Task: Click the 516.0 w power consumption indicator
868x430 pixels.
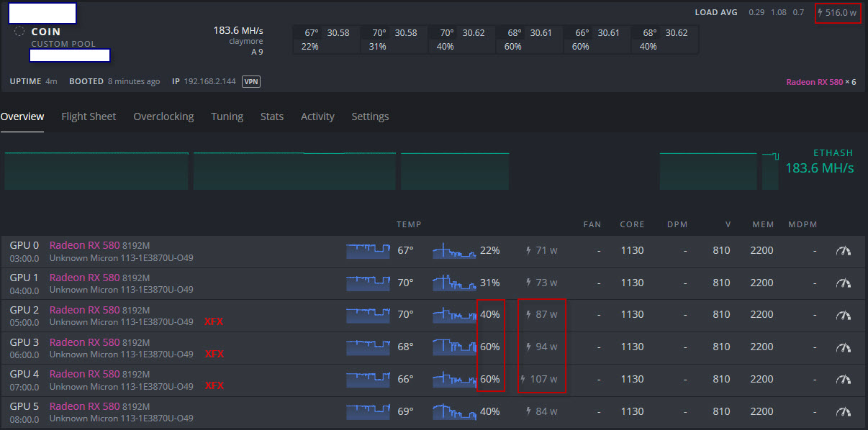Action: (x=837, y=12)
